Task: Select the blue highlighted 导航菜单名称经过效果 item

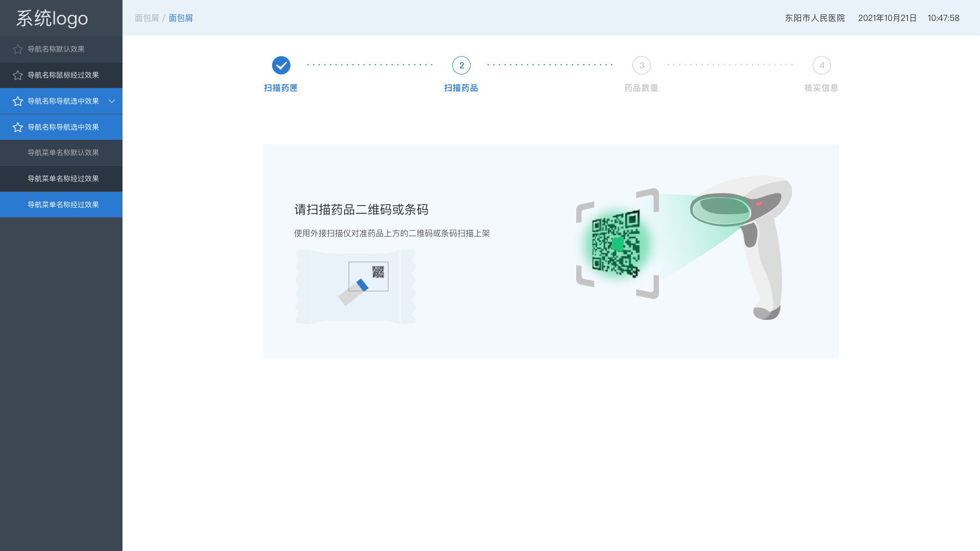Action: tap(63, 205)
